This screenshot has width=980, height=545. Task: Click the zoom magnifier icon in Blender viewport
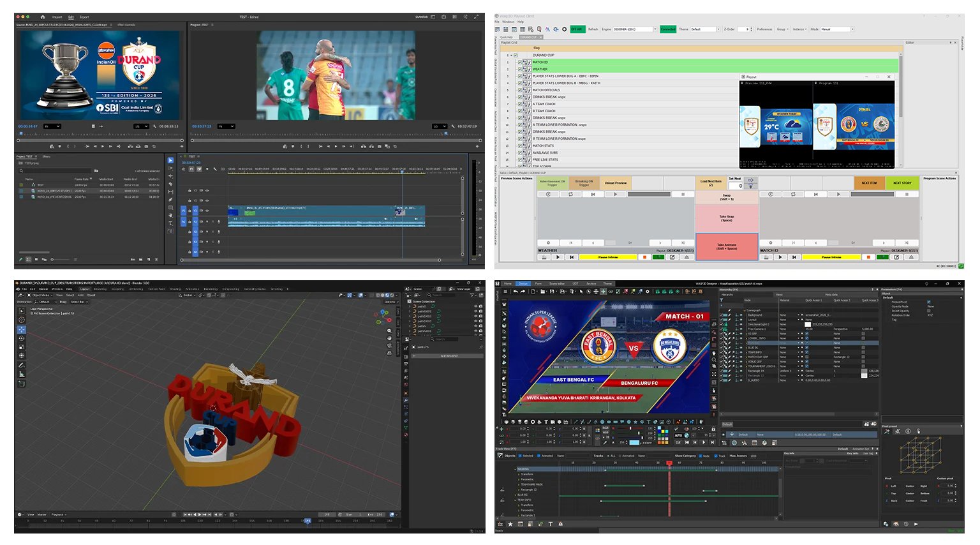click(389, 331)
